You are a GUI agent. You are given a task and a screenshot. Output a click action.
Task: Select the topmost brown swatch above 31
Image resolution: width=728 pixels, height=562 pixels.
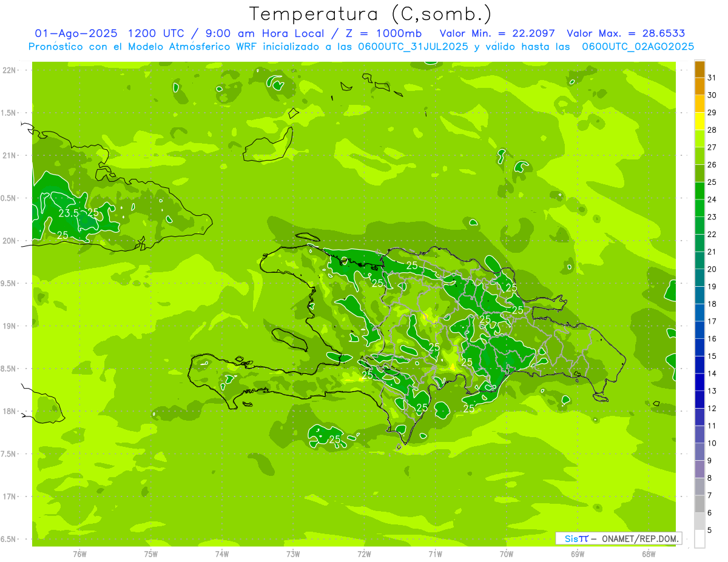699,69
